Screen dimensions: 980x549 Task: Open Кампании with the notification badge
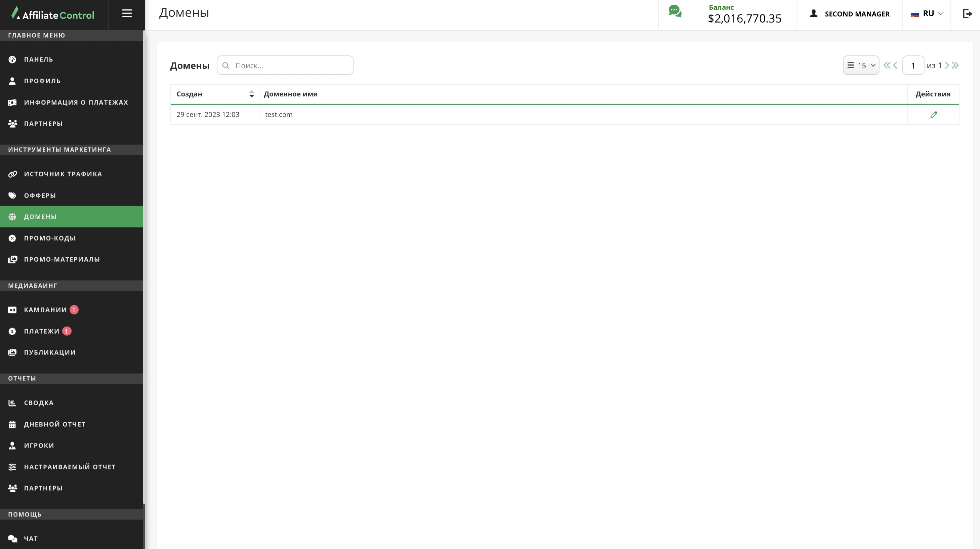pyautogui.click(x=45, y=310)
